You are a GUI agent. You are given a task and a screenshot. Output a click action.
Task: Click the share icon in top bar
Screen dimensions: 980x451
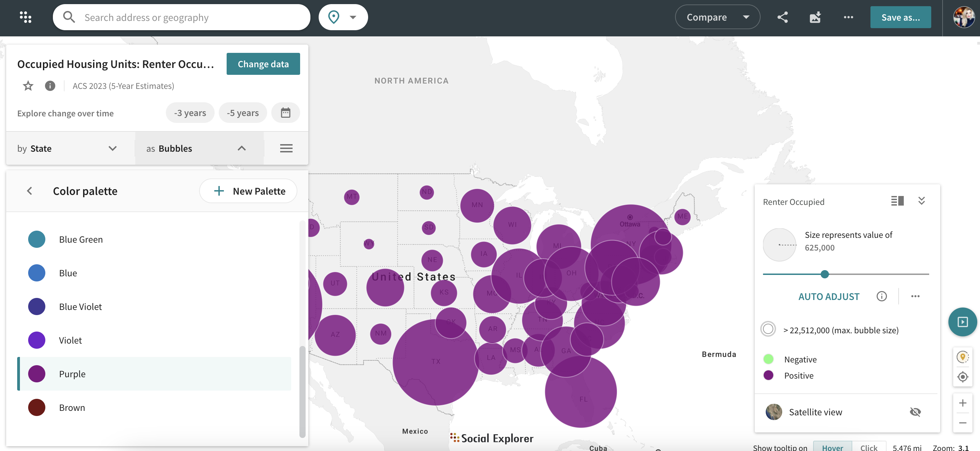tap(782, 17)
